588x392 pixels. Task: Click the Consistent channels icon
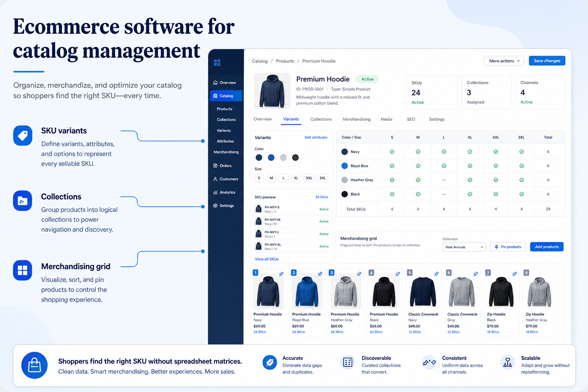click(429, 362)
